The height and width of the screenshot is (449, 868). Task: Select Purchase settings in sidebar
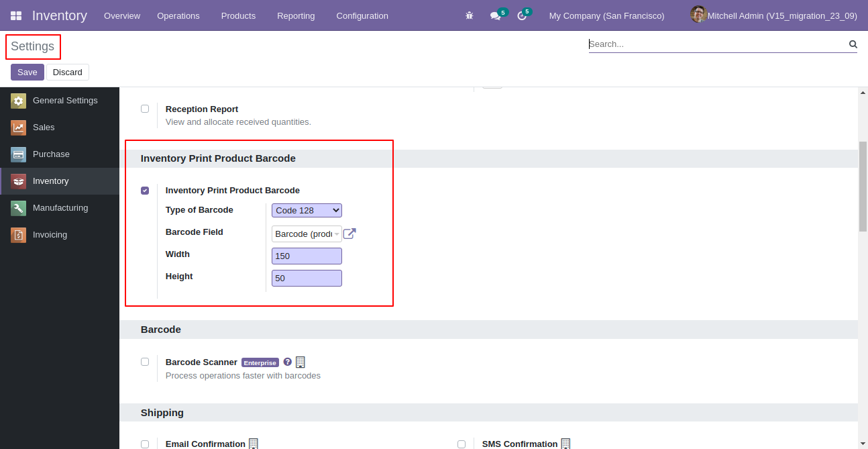pyautogui.click(x=60, y=154)
